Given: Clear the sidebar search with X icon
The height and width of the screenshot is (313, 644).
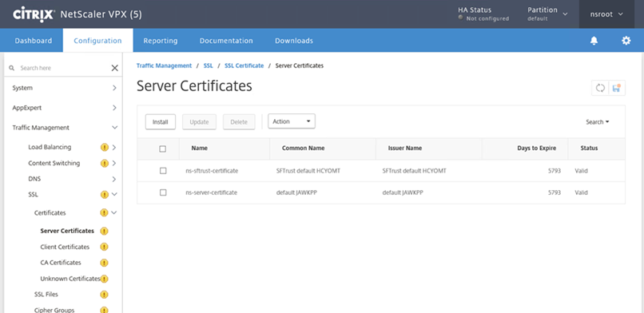Looking at the screenshot, I should pos(114,68).
